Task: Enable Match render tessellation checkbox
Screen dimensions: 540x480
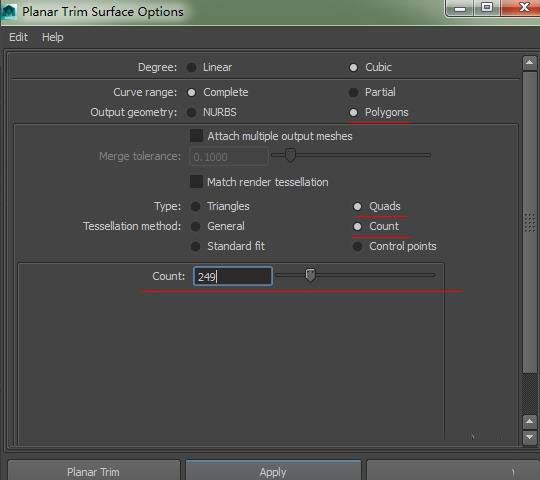Action: click(196, 181)
